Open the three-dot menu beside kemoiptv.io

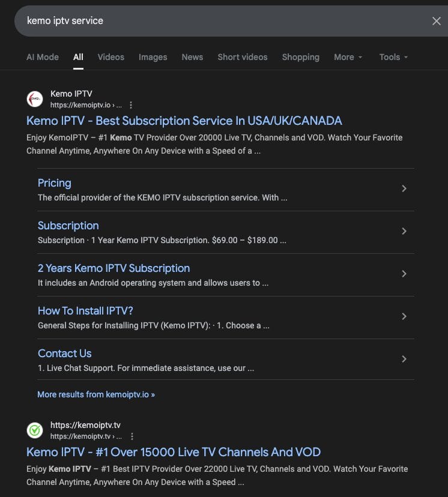click(132, 104)
